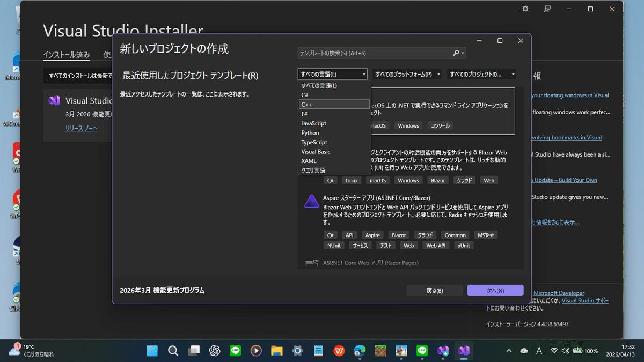Click the ASP.NET Core Web アプリ template icon

tap(312, 263)
